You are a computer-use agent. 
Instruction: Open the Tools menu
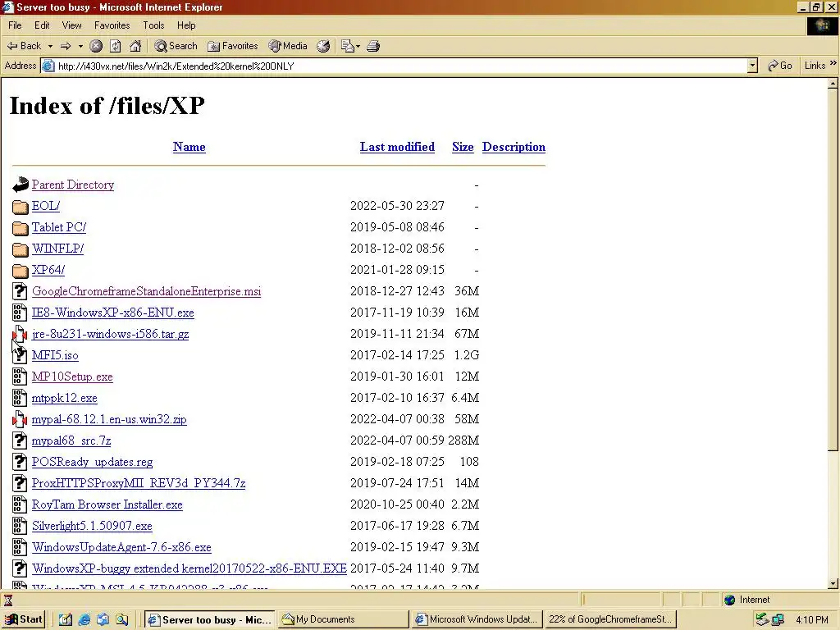point(153,25)
